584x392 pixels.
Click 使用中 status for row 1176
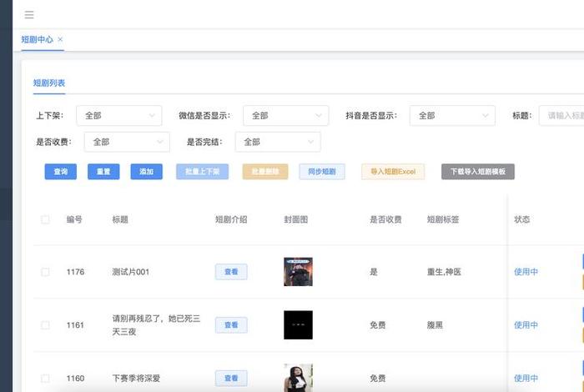tap(526, 272)
